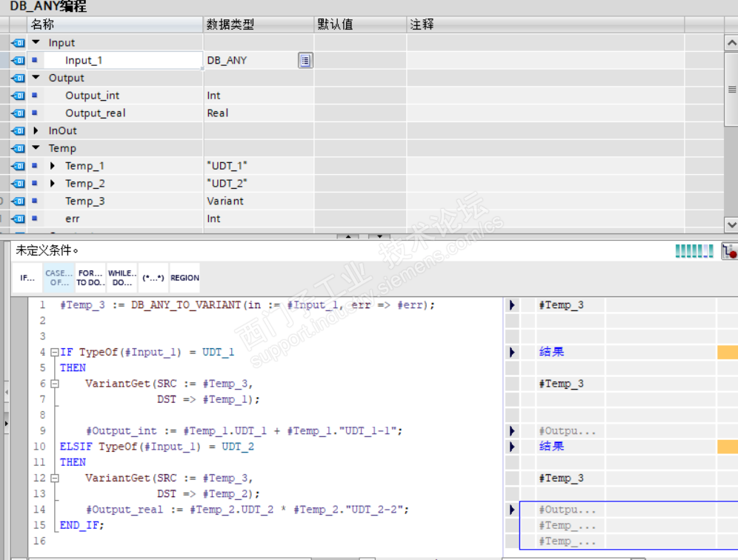Click #Temp_3 watch entry for line 12
Screen dimensions: 738x560
[x=561, y=478]
